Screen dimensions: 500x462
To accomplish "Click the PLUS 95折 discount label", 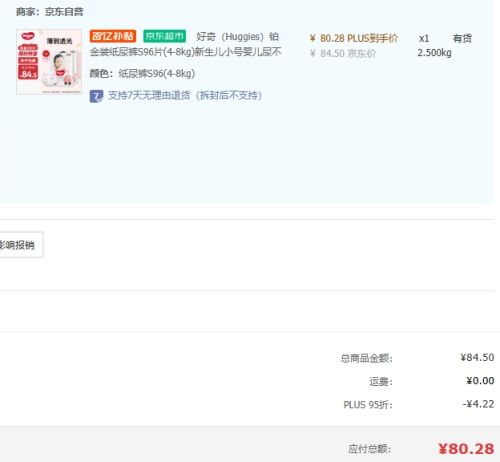I will 368,405.
